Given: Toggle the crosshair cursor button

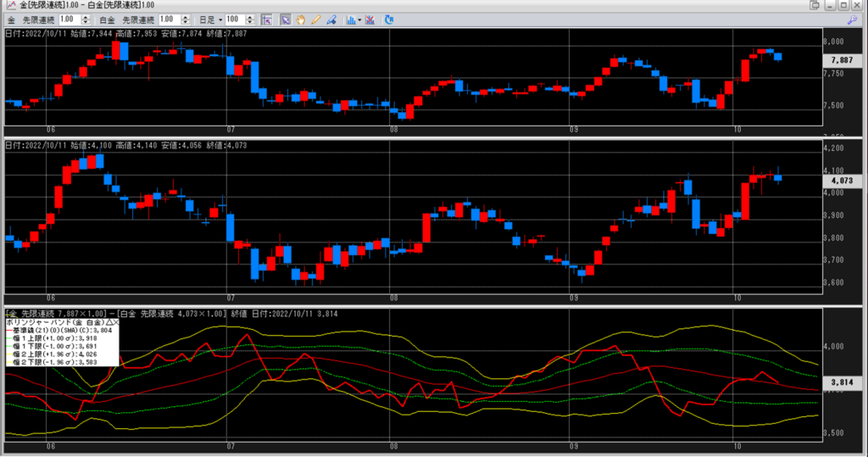Looking at the screenshot, I should (266, 19).
